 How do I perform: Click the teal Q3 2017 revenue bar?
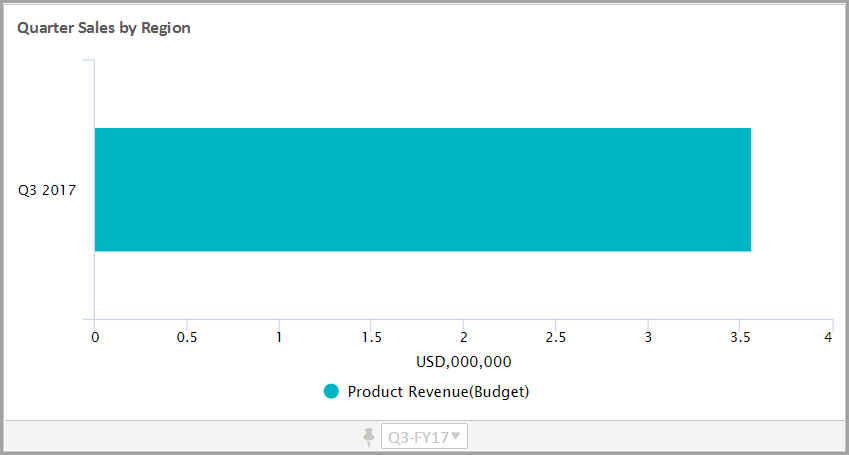423,190
